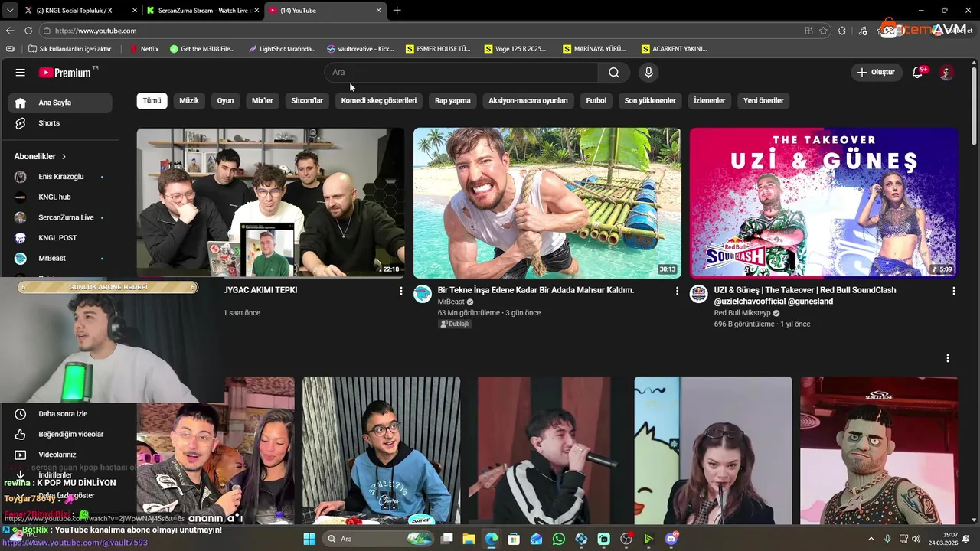Open Discord from the taskbar

(671, 539)
